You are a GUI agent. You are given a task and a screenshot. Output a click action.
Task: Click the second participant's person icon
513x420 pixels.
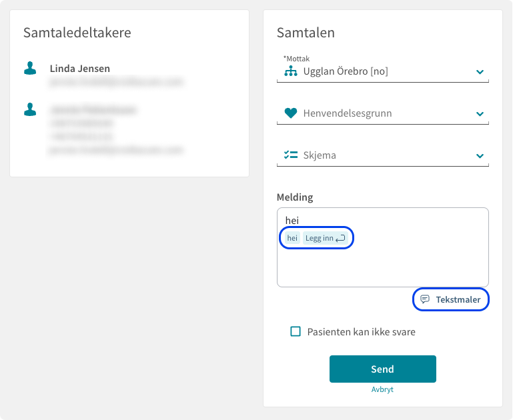(x=30, y=109)
